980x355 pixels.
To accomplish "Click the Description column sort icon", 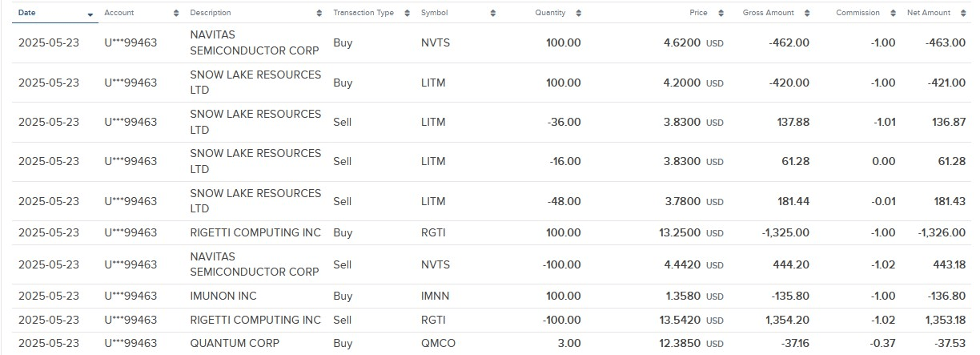I will 320,13.
